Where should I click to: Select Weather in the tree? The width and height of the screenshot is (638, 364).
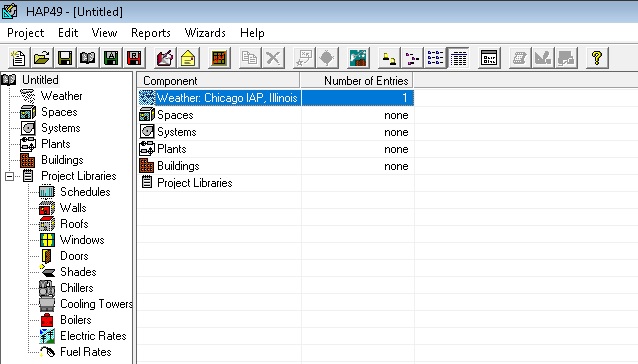coord(61,96)
